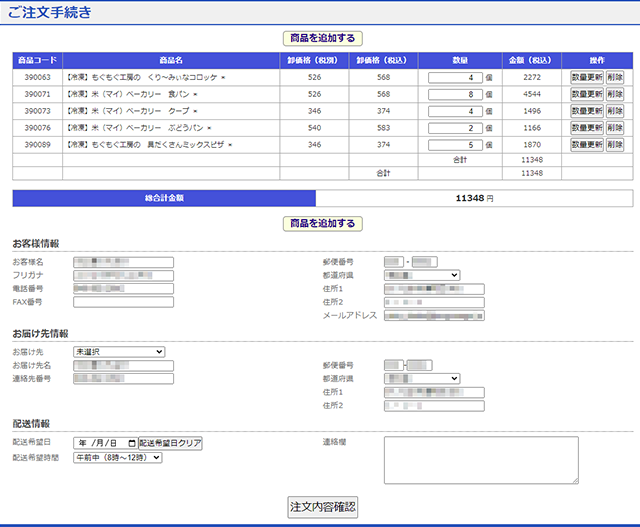The image size is (640, 527).
Task: Select the メールアドレス input field
Action: [434, 315]
